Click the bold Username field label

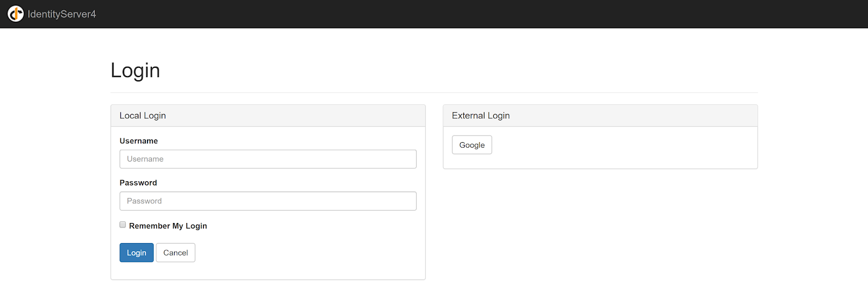click(139, 141)
